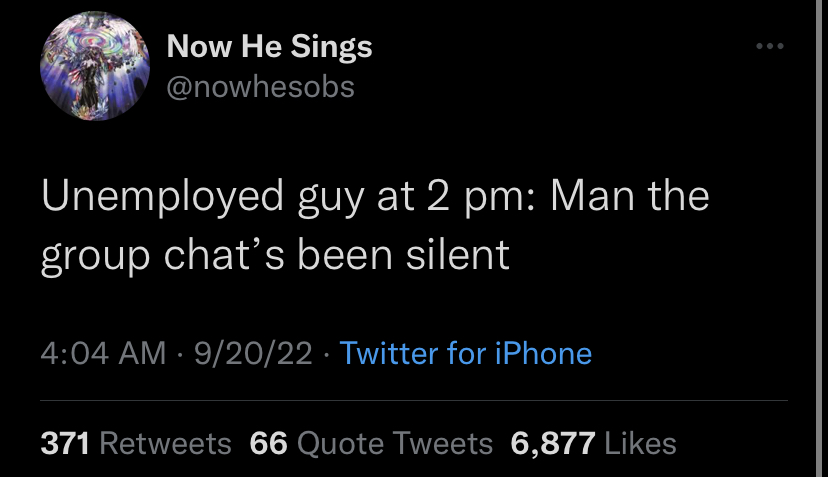Click tweet line "Unemployed guy at 2 pm"

coord(288,198)
